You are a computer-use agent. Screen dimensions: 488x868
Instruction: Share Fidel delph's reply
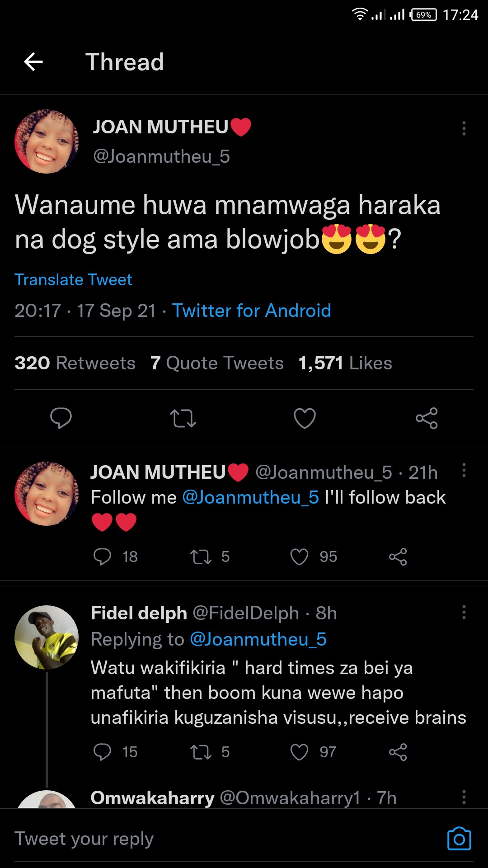coord(398,752)
